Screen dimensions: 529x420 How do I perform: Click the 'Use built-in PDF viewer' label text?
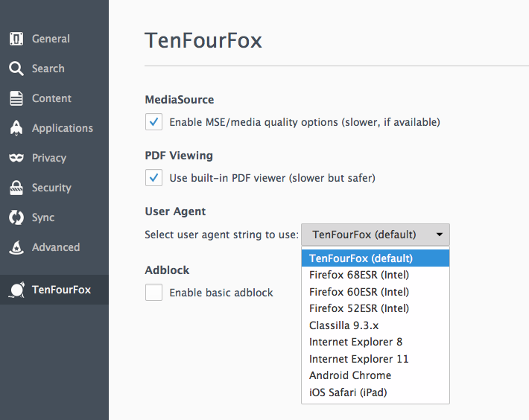point(272,178)
